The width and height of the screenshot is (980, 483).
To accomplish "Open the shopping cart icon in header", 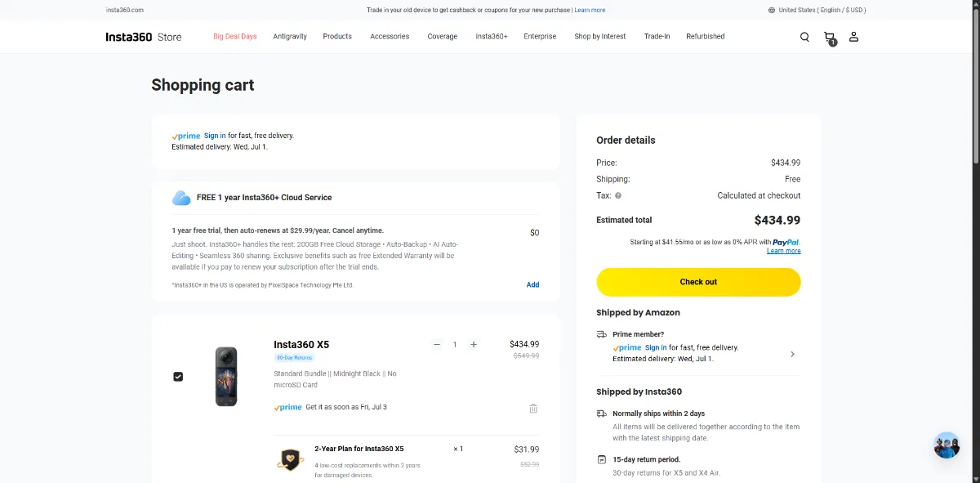I will [x=830, y=38].
